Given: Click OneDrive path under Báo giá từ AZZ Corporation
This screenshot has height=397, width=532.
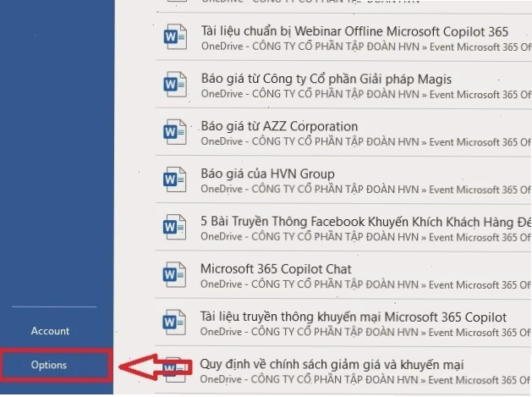Looking at the screenshot, I should point(366,142).
